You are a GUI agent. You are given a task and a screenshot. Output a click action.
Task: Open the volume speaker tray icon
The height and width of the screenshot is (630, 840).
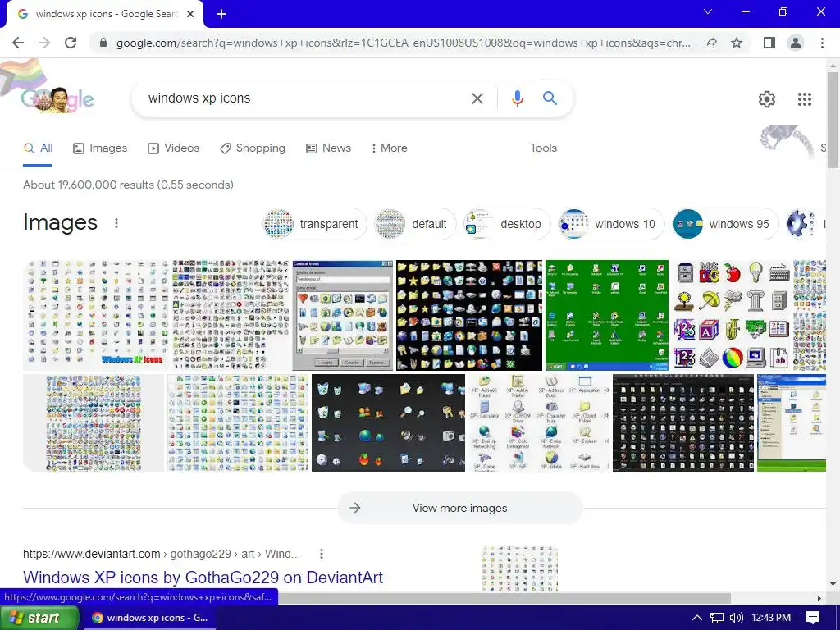pos(736,618)
